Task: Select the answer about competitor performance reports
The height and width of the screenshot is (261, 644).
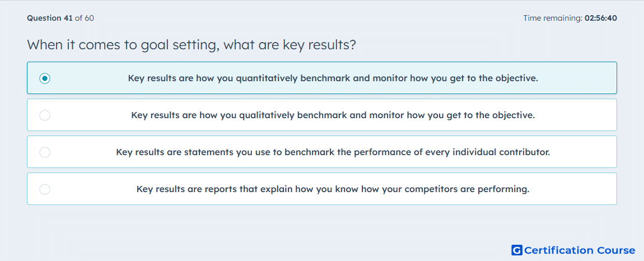Action: coord(333,189)
